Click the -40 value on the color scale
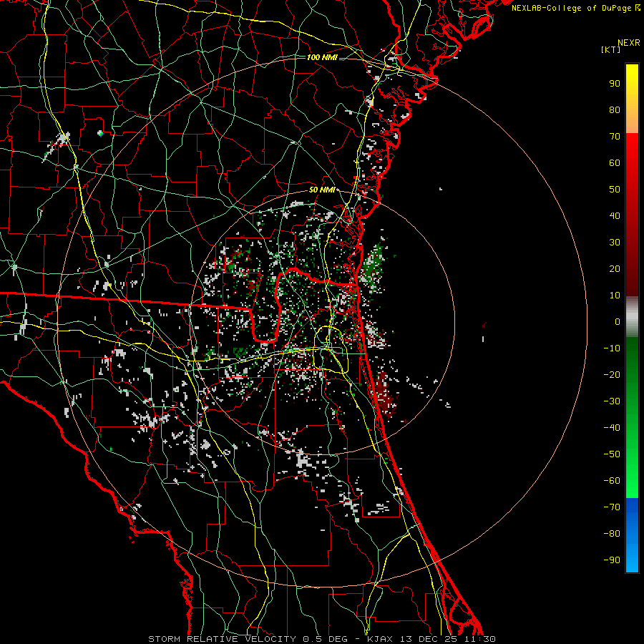The height and width of the screenshot is (644, 644). tap(612, 428)
